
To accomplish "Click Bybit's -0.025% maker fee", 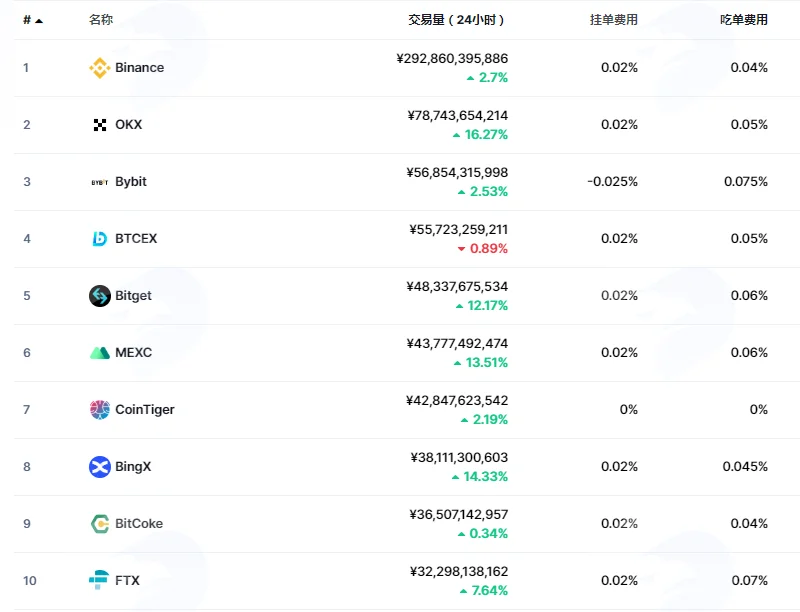I will [612, 182].
